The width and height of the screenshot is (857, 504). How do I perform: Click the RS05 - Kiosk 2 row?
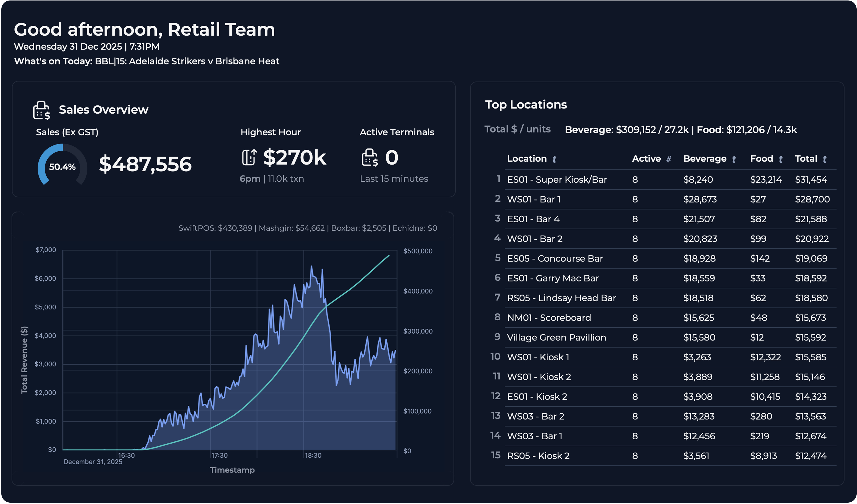[x=538, y=456]
